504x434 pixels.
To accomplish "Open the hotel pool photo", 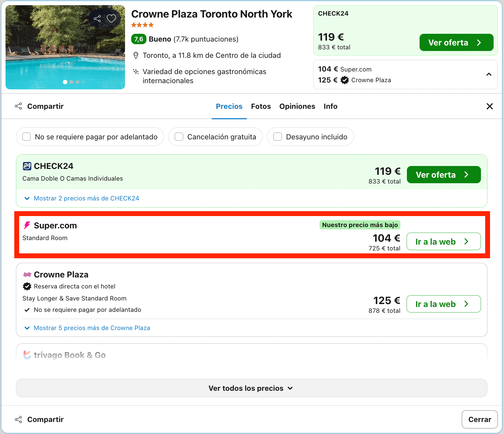I will pyautogui.click(x=65, y=47).
